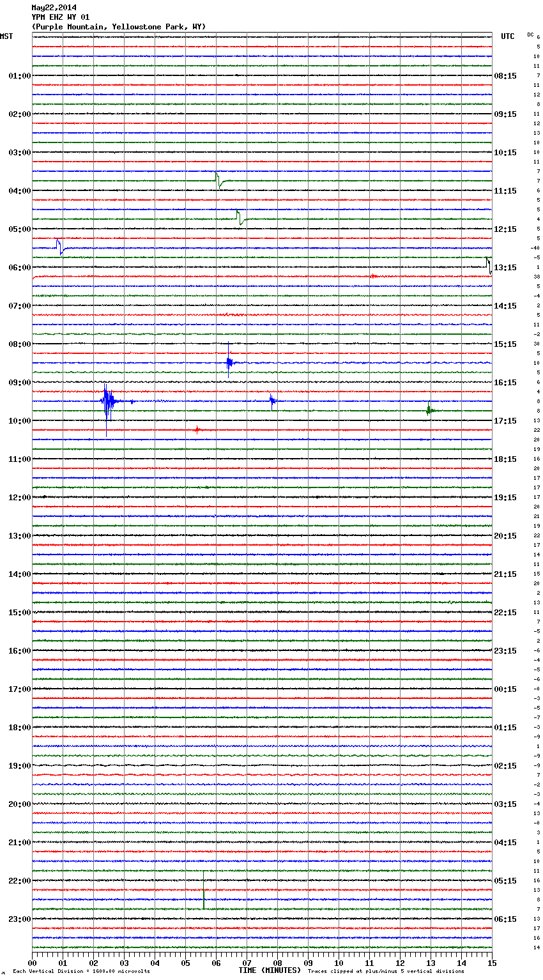Click the "04:15" UTC time label
Screen dimensions: 543x980
505,843
